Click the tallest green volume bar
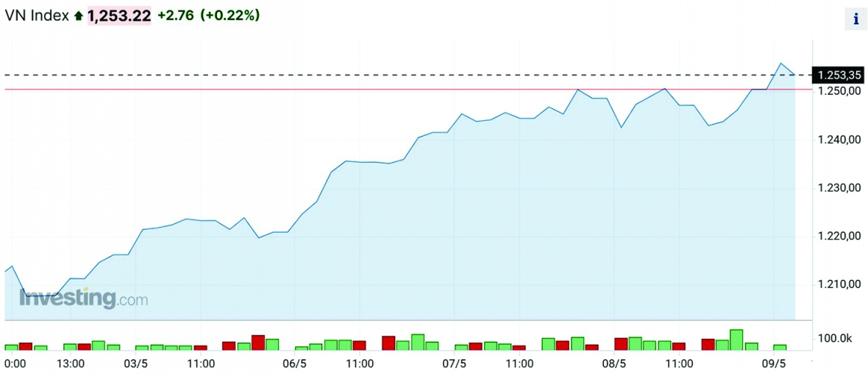 (x=736, y=339)
